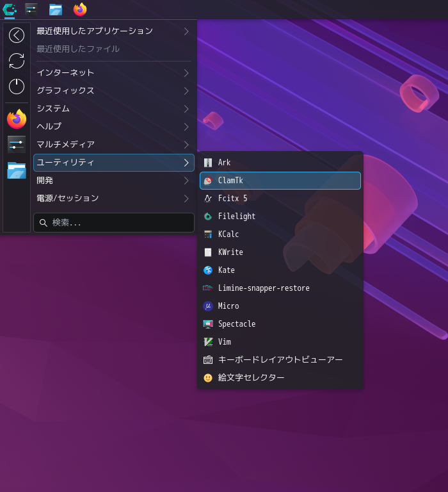
Task: Expand the 開発 chevron
Action: point(186,181)
